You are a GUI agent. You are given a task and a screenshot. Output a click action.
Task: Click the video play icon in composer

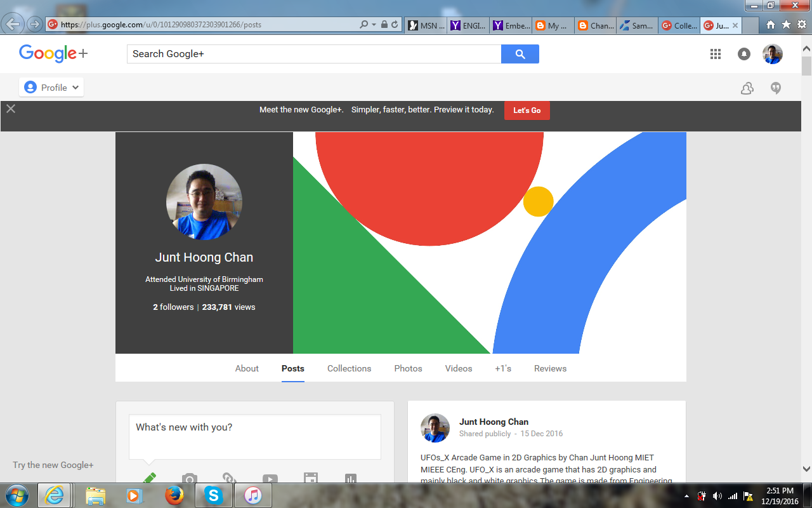(x=270, y=479)
